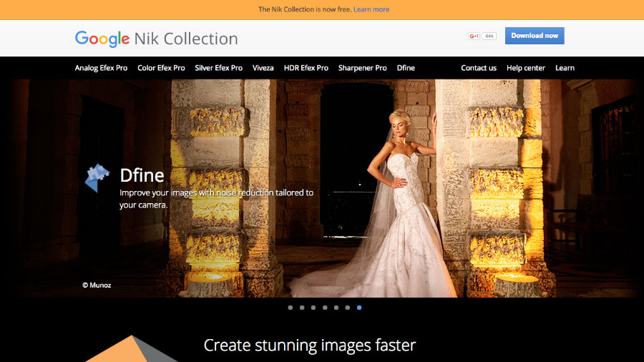Open the Learn navigation link
644x362 pixels.
coord(565,68)
